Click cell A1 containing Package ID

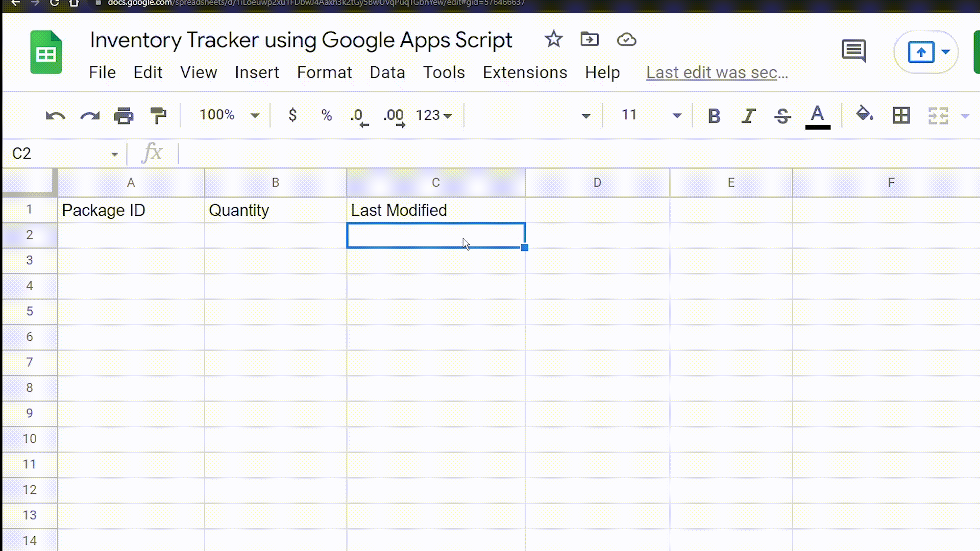click(x=131, y=210)
